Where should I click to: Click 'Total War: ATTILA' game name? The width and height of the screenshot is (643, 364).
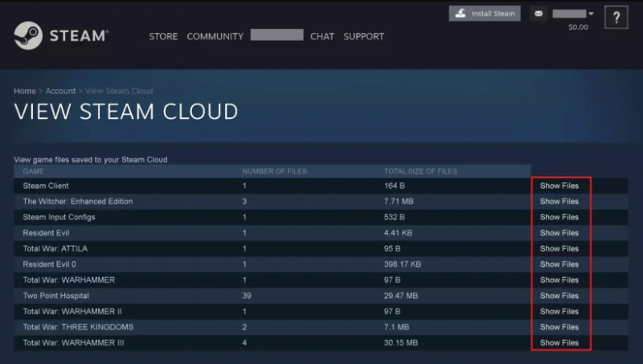point(55,248)
